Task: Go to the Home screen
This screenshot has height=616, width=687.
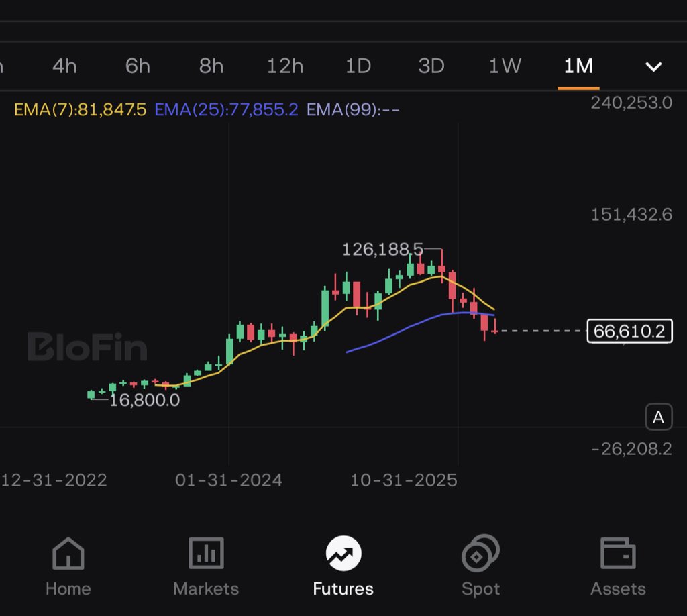Action: [x=67, y=564]
